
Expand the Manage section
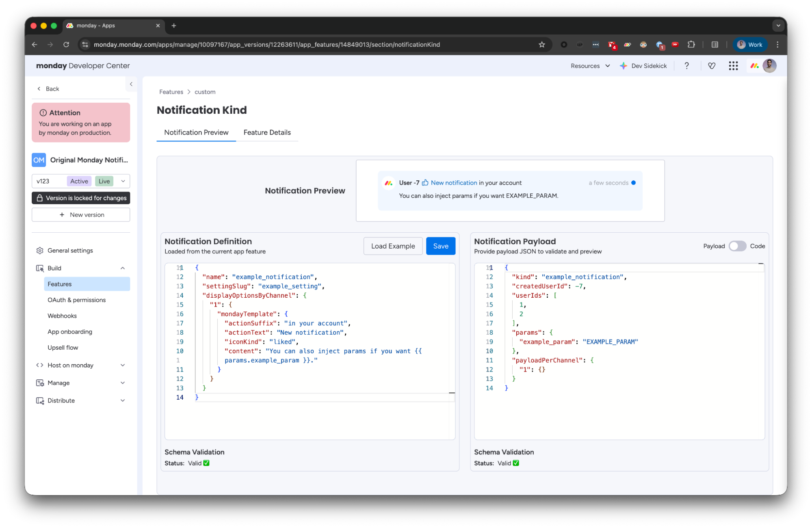tap(123, 383)
